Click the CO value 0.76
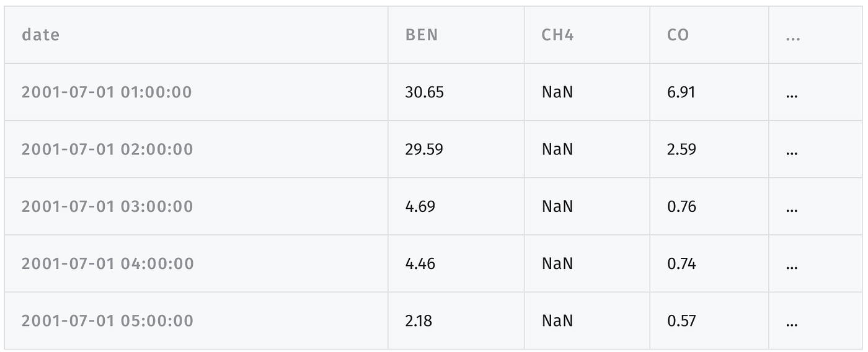Image resolution: width=868 pixels, height=352 pixels. [x=682, y=206]
